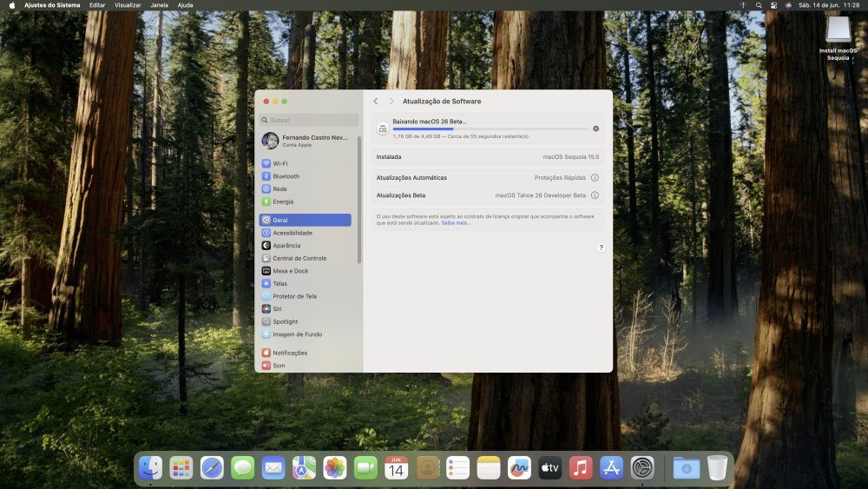Click the date and time in the menu bar
Screen dimensions: 868x489
point(829,5)
